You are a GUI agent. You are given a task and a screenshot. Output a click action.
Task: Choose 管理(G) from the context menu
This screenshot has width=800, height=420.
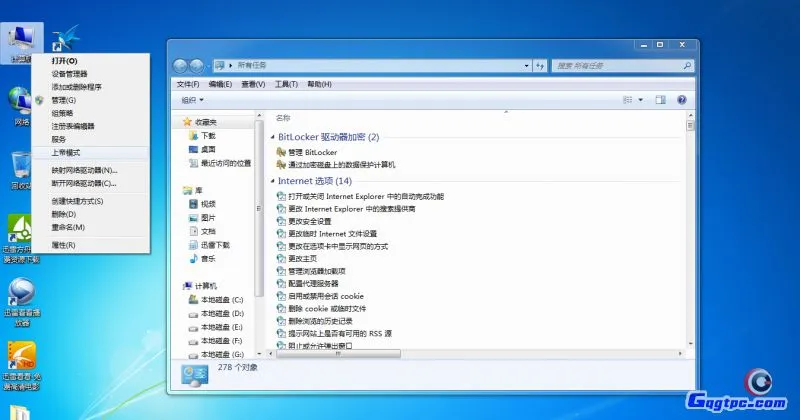[91, 100]
